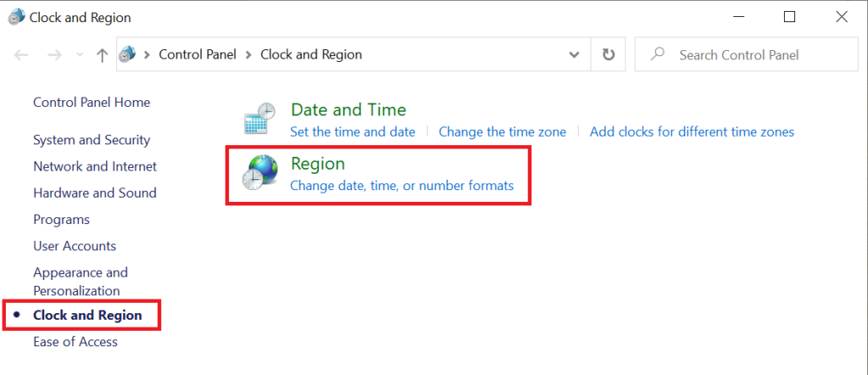Click the Forward arrow navigation icon

pyautogui.click(x=54, y=55)
